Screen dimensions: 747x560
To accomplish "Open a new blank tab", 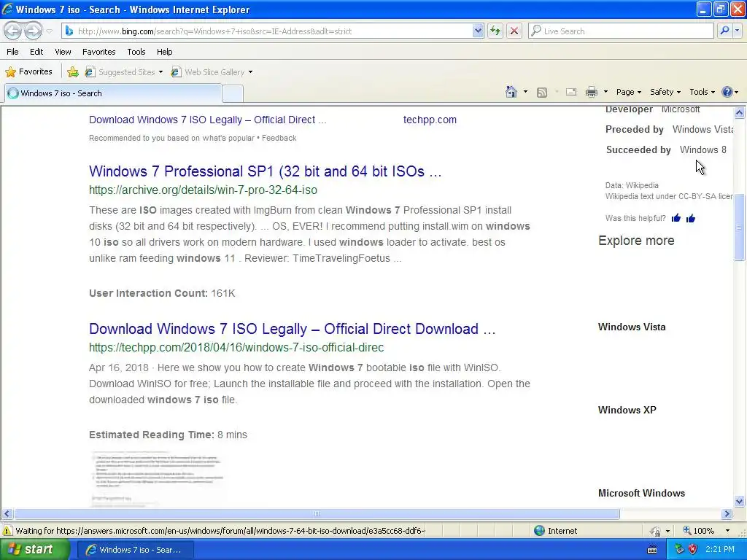I will coord(233,94).
